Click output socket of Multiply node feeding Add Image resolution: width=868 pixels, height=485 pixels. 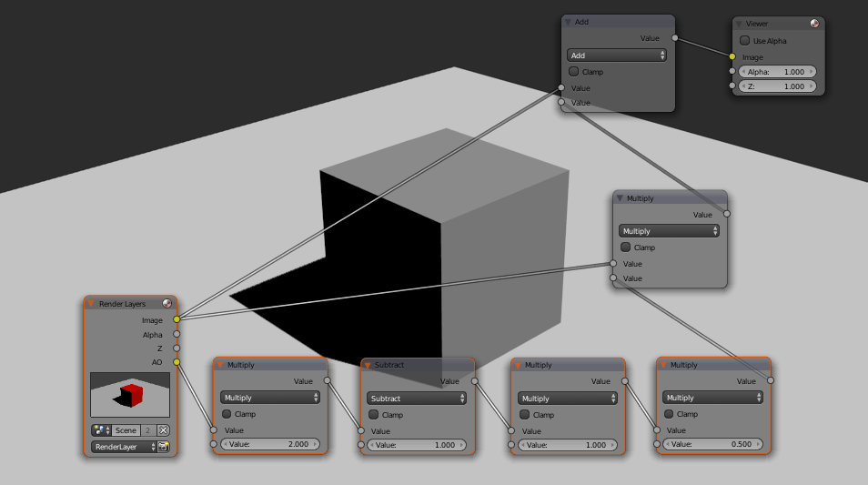click(x=727, y=214)
